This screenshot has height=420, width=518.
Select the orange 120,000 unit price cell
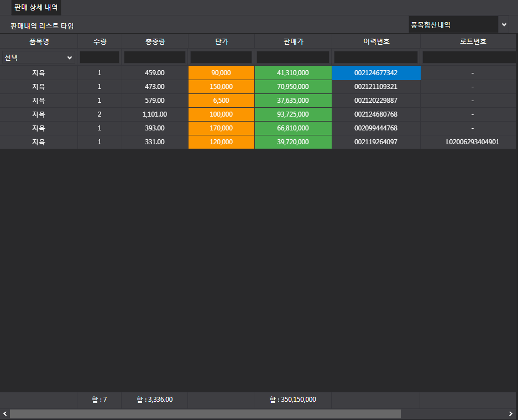(221, 142)
